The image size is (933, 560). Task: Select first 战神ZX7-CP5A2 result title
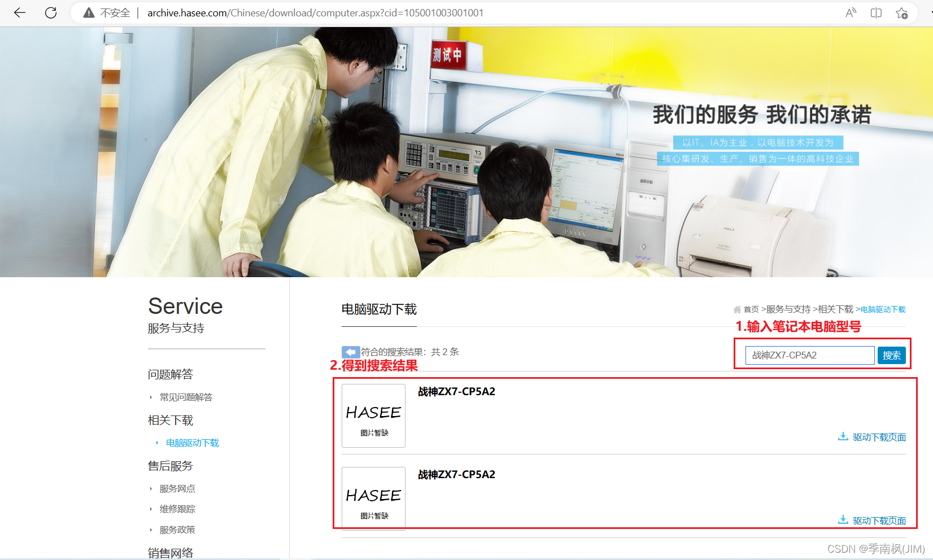(456, 392)
